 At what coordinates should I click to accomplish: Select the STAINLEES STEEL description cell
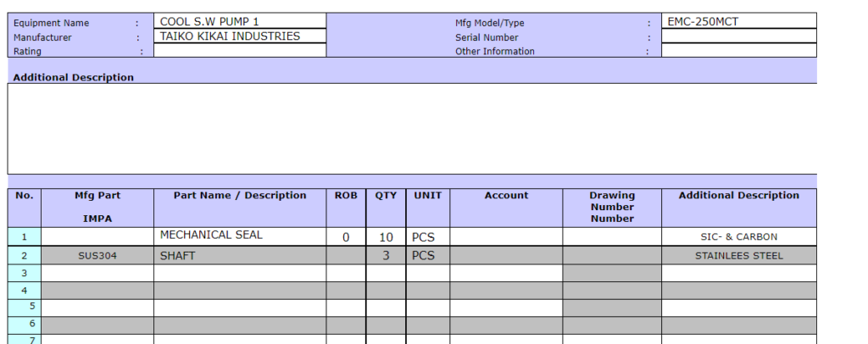coord(738,255)
